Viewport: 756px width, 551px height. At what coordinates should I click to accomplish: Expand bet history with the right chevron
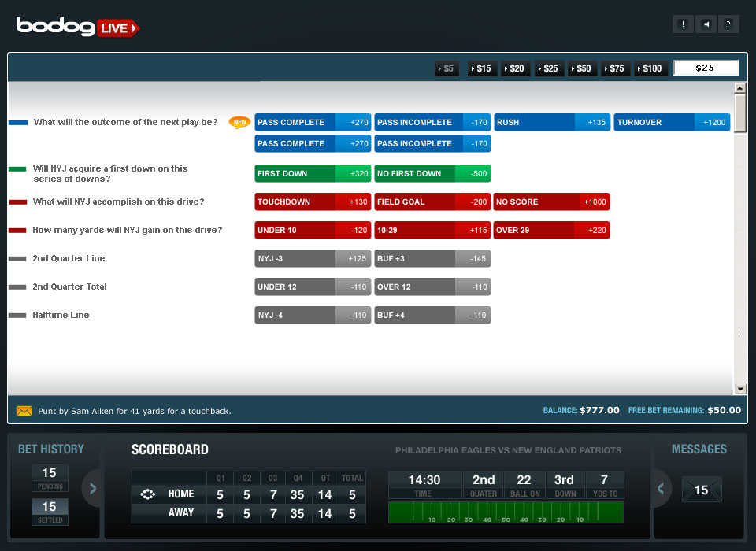coord(93,488)
